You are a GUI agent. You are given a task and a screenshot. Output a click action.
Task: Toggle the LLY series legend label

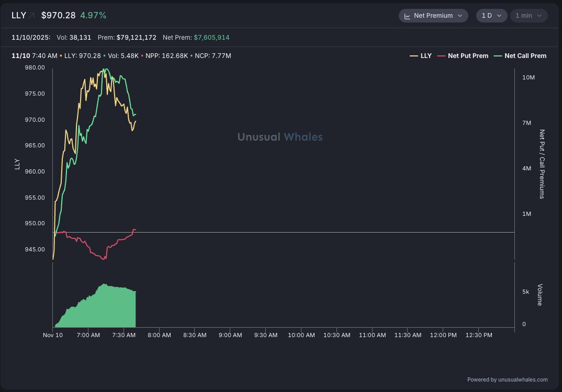(426, 56)
